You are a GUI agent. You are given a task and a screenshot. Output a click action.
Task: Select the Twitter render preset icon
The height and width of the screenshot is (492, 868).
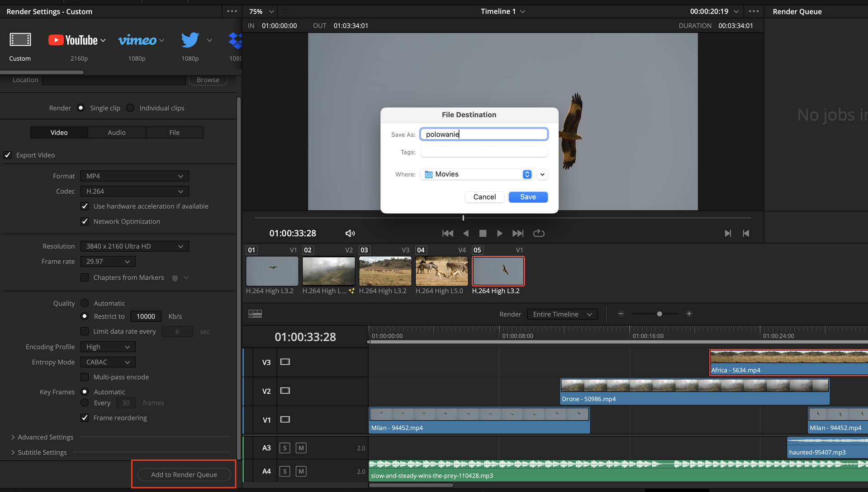tap(190, 40)
